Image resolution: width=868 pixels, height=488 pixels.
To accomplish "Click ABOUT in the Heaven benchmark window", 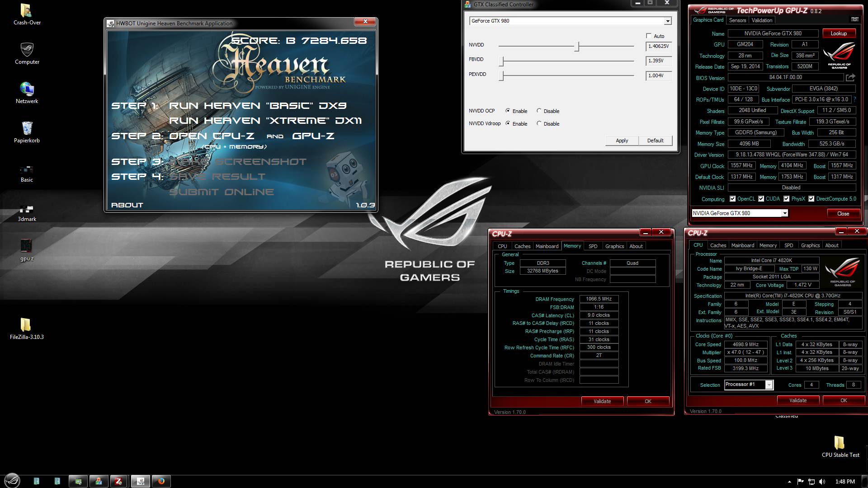I will (127, 205).
